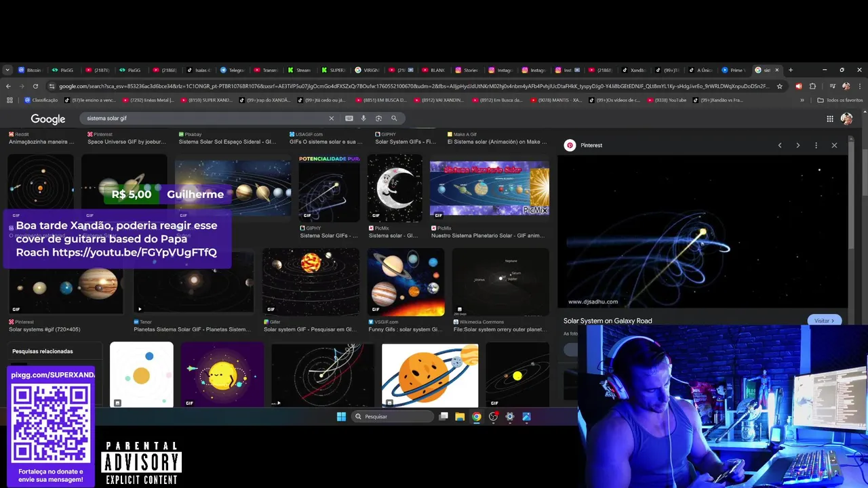Click the magnifier search icon in Google box
The image size is (868, 488).
[394, 118]
